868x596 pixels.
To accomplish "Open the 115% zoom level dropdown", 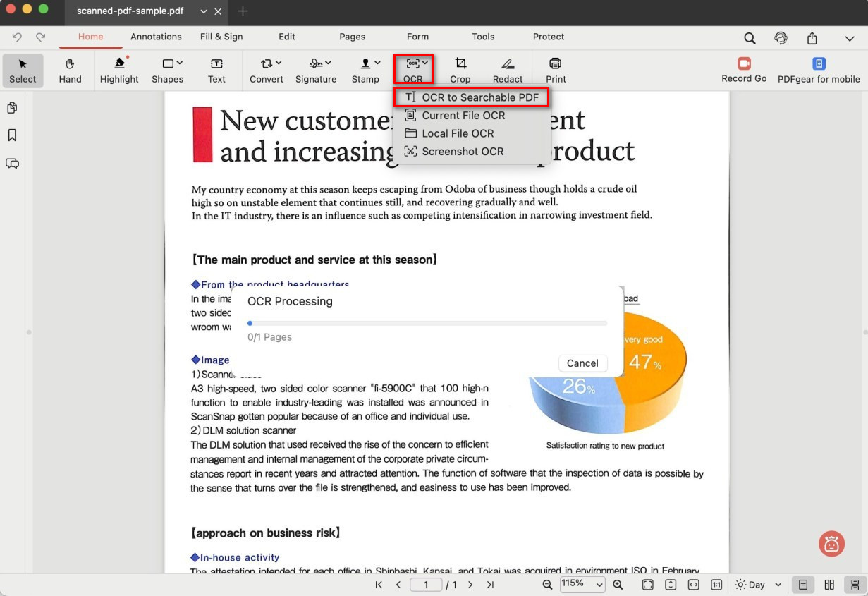I will coord(582,584).
